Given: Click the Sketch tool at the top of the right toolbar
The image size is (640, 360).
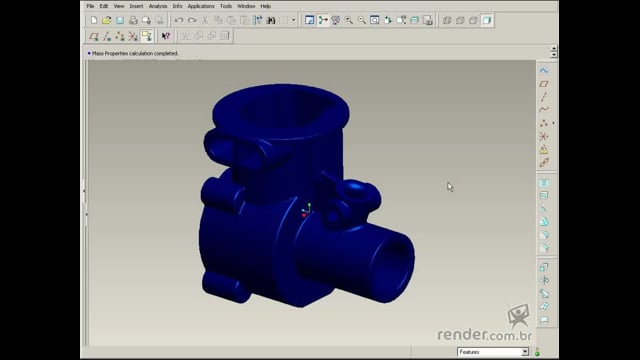Looking at the screenshot, I should (x=544, y=71).
